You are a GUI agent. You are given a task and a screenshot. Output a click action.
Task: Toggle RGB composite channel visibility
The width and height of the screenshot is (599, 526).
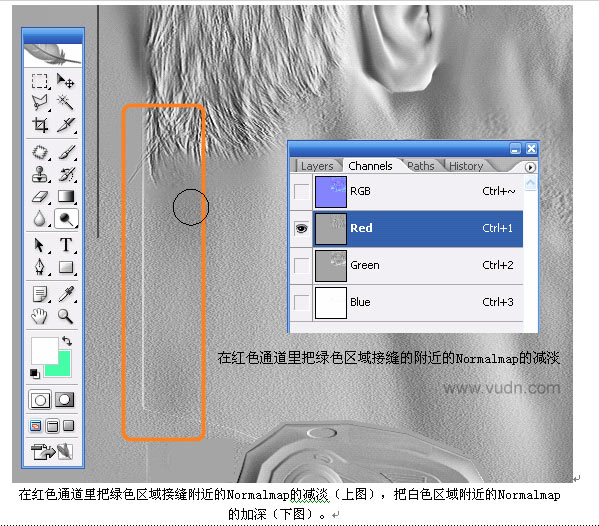[301, 191]
